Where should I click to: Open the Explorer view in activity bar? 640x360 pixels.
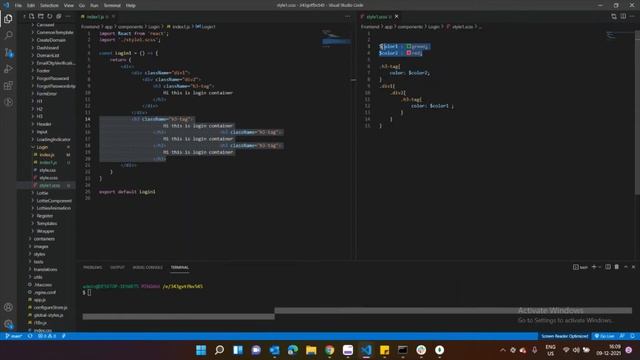8,19
